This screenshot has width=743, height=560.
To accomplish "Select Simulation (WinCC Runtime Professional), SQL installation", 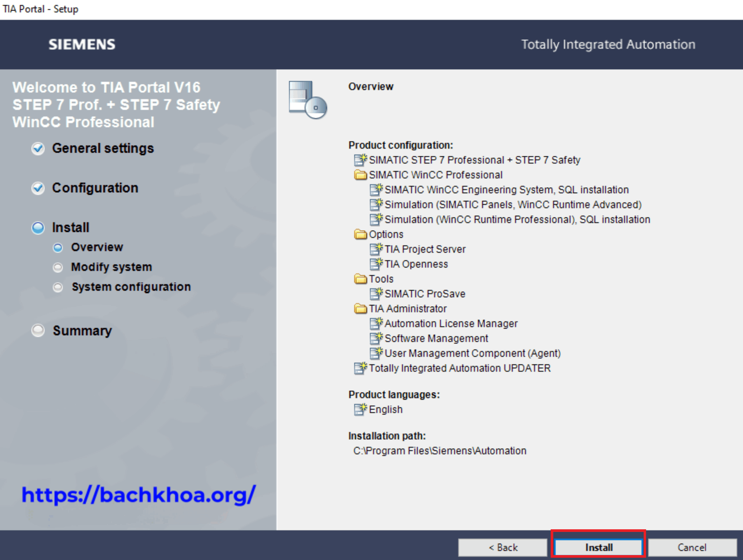I will point(517,219).
